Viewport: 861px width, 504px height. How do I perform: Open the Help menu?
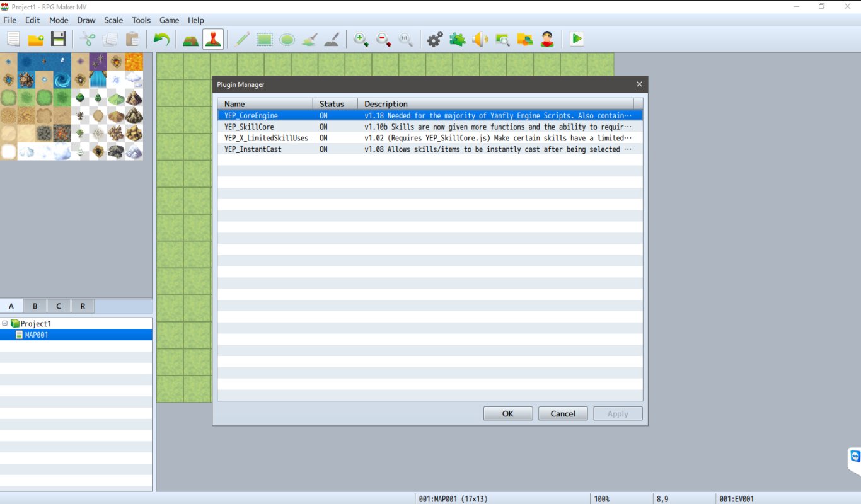tap(196, 20)
